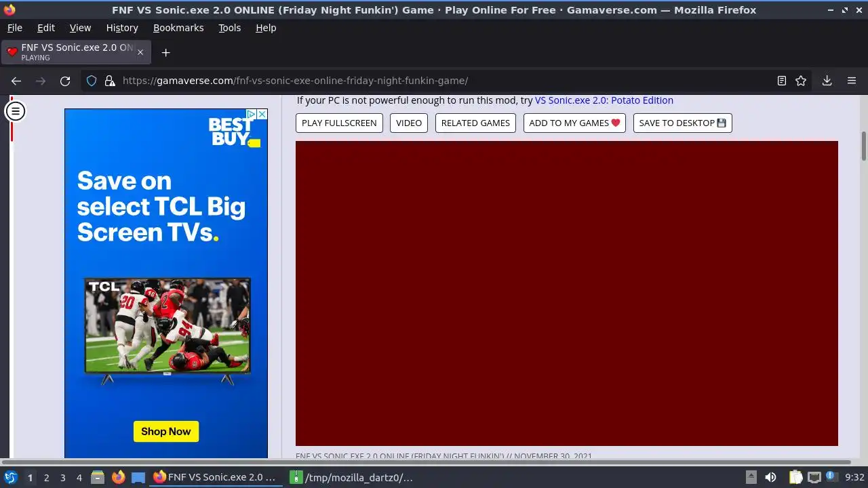Click the PLAY FULLSCREEN button
The height and width of the screenshot is (488, 868).
point(339,123)
